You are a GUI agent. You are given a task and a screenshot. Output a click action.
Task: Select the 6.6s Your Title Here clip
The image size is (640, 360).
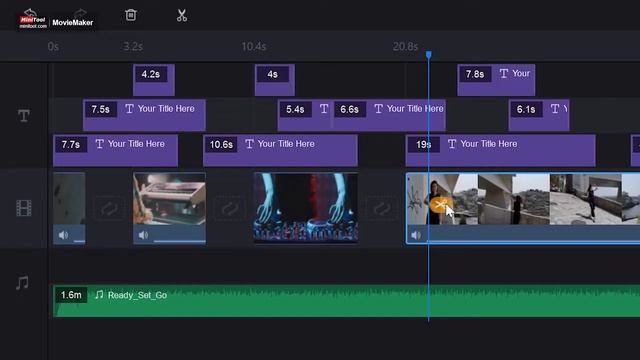[x=389, y=115]
